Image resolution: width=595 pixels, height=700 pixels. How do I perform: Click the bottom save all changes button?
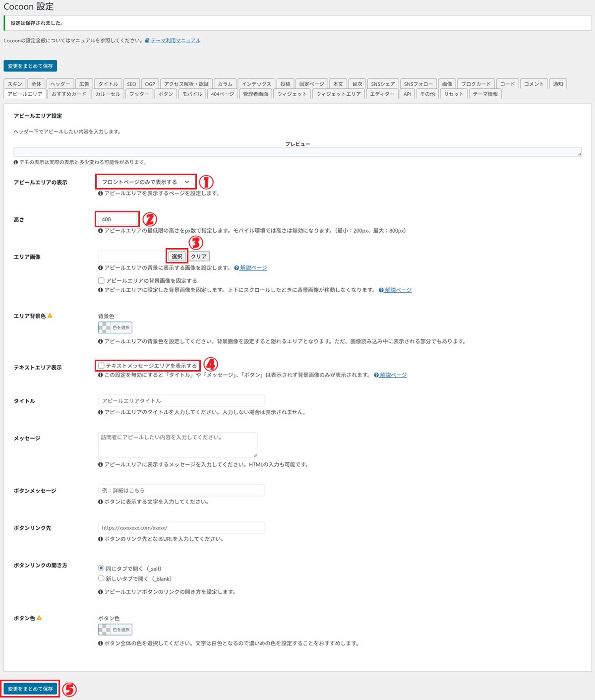click(x=30, y=689)
